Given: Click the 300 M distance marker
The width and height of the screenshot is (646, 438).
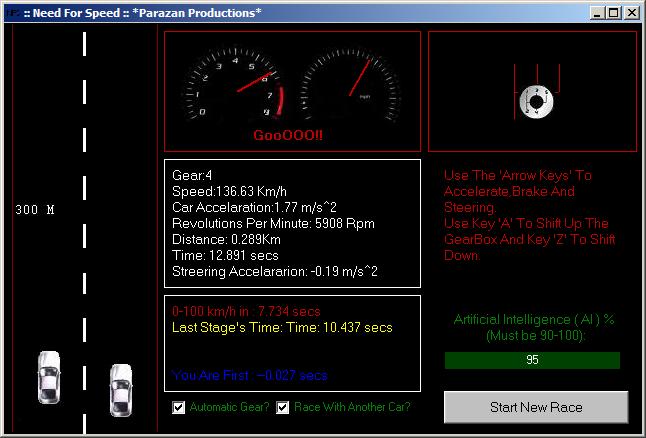Looking at the screenshot, I should pyautogui.click(x=35, y=210).
